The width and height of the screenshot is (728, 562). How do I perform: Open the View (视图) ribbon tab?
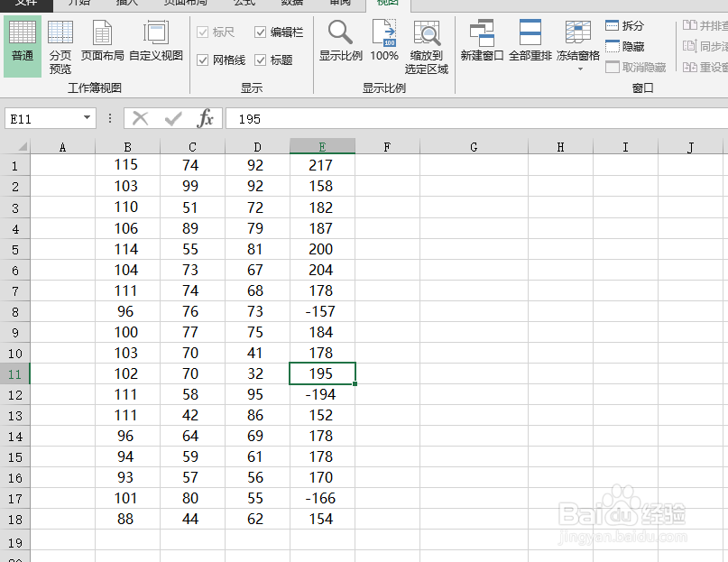388,3
